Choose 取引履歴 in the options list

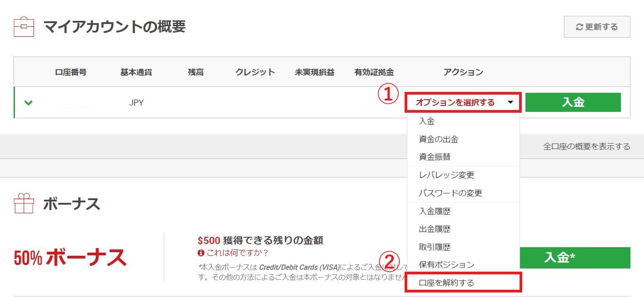point(434,247)
